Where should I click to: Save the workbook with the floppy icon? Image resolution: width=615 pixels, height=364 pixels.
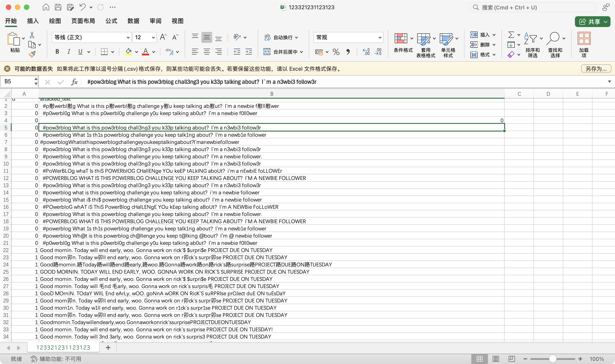pyautogui.click(x=58, y=7)
